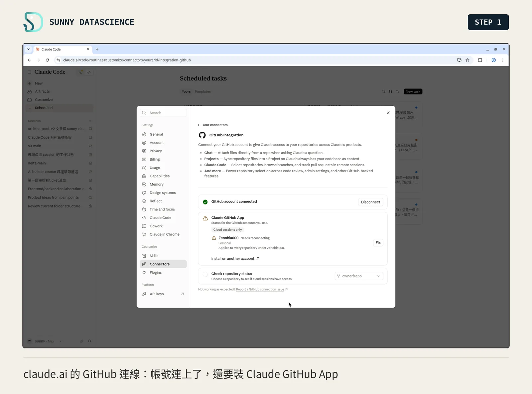Click Fix for Zenobia000 account
Screen dimensions: 532x394
coord(378,243)
